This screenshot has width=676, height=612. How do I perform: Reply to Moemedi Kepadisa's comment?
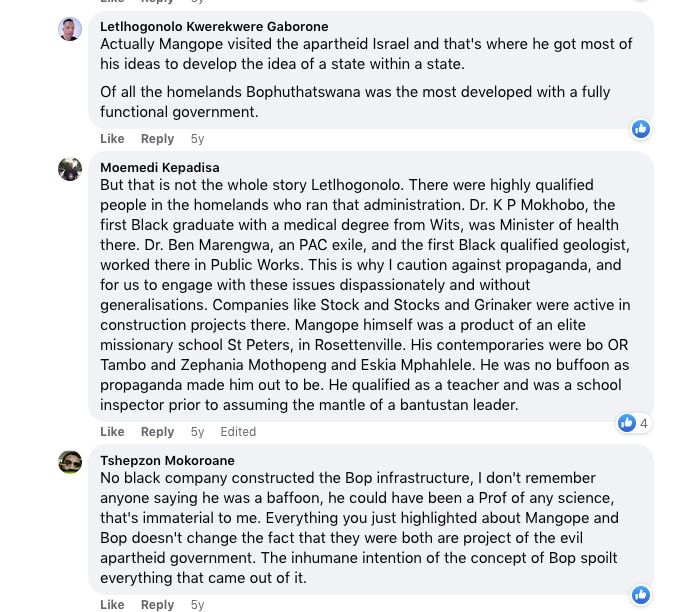tap(157, 432)
